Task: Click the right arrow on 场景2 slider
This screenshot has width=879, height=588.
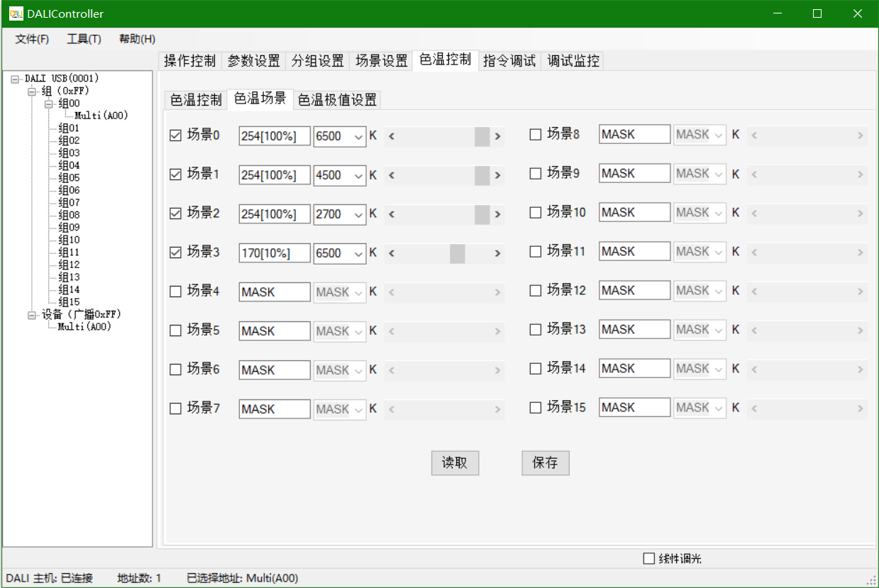Action: click(x=498, y=214)
